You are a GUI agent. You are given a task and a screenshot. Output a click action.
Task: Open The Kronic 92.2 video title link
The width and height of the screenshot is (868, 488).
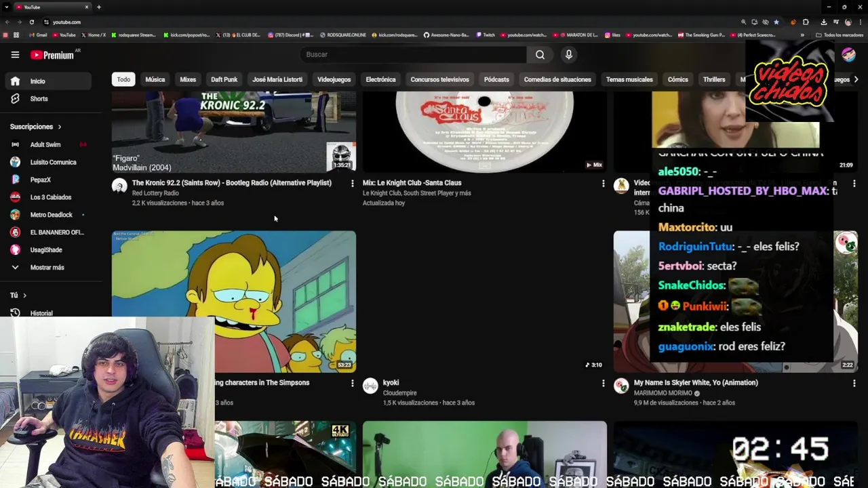(x=232, y=183)
